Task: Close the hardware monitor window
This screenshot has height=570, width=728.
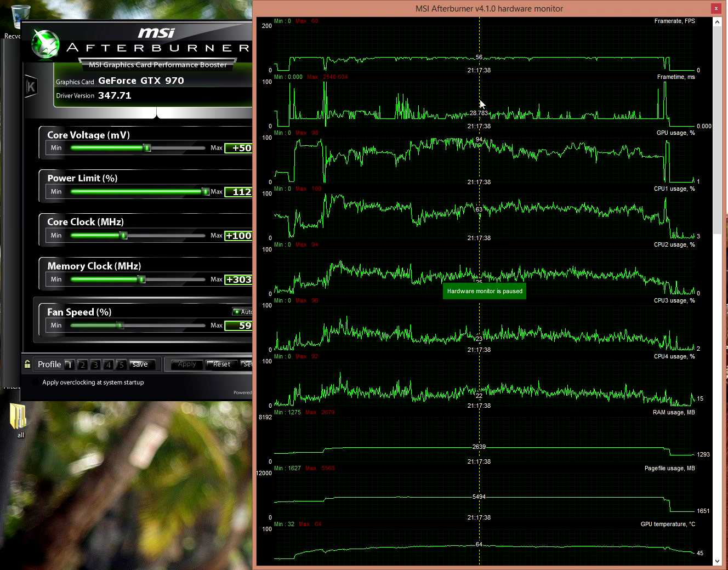Action: click(x=716, y=8)
